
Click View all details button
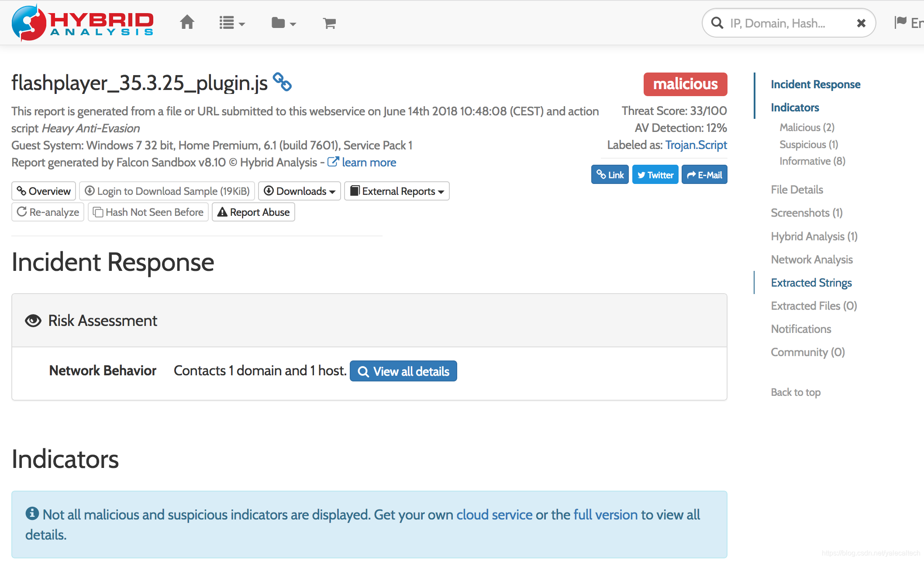click(403, 371)
